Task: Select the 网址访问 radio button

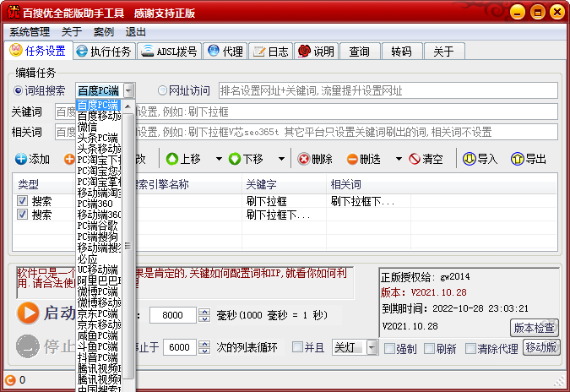Action: [162, 90]
